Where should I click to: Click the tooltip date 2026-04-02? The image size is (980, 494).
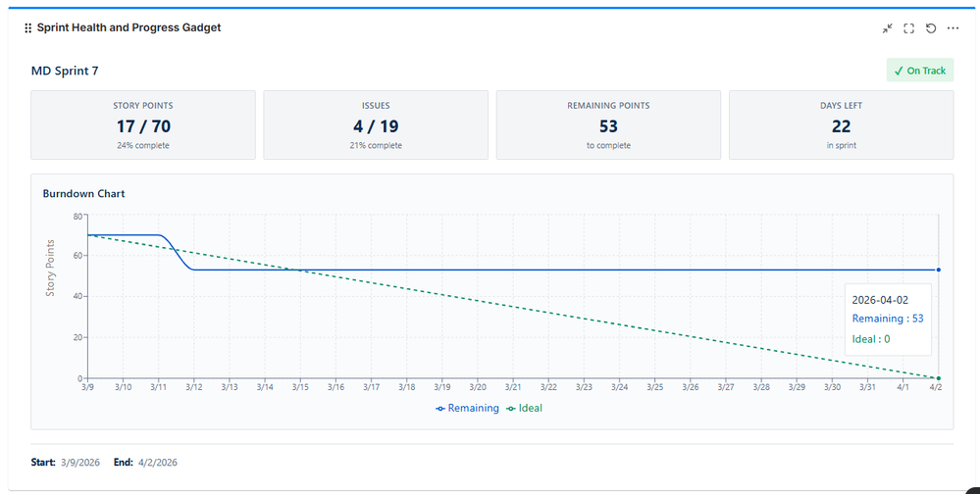[880, 300]
